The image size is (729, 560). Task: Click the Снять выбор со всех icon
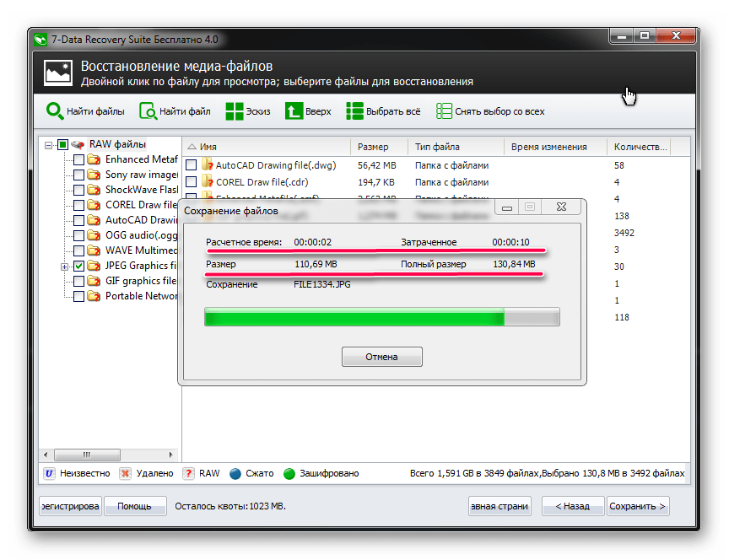click(444, 111)
